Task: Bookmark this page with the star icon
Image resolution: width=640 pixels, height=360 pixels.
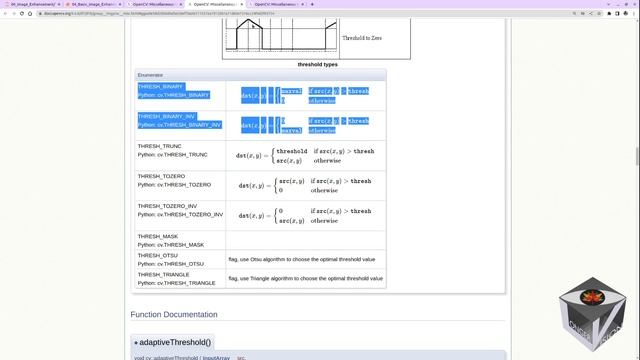Action: point(599,13)
